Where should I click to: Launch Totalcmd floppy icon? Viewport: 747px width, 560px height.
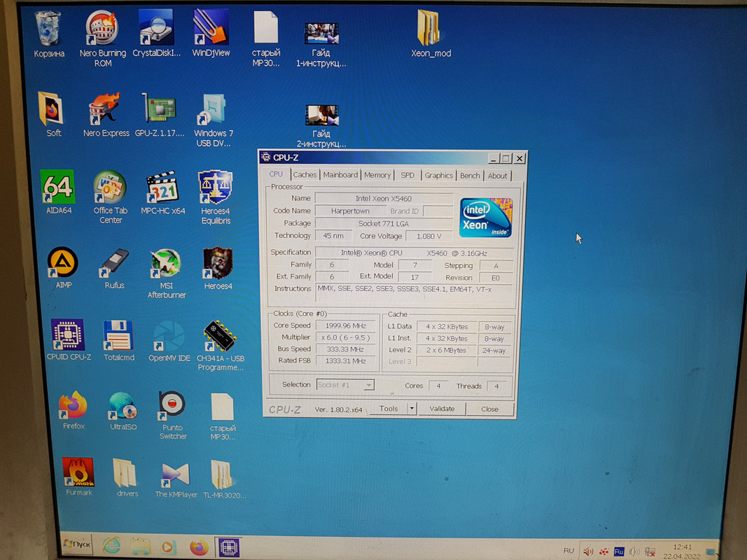(x=118, y=340)
